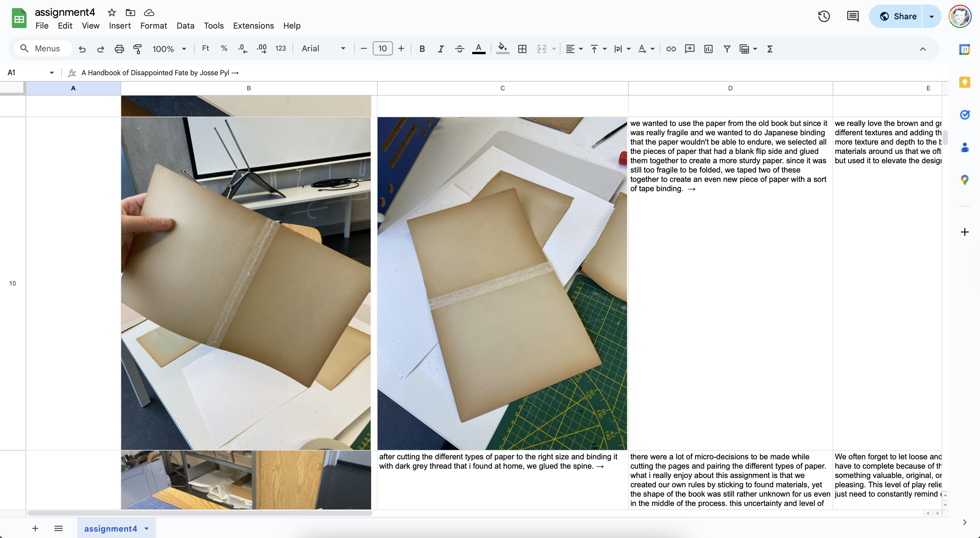980x538 pixels.
Task: Increase font size with plus button
Action: (401, 49)
